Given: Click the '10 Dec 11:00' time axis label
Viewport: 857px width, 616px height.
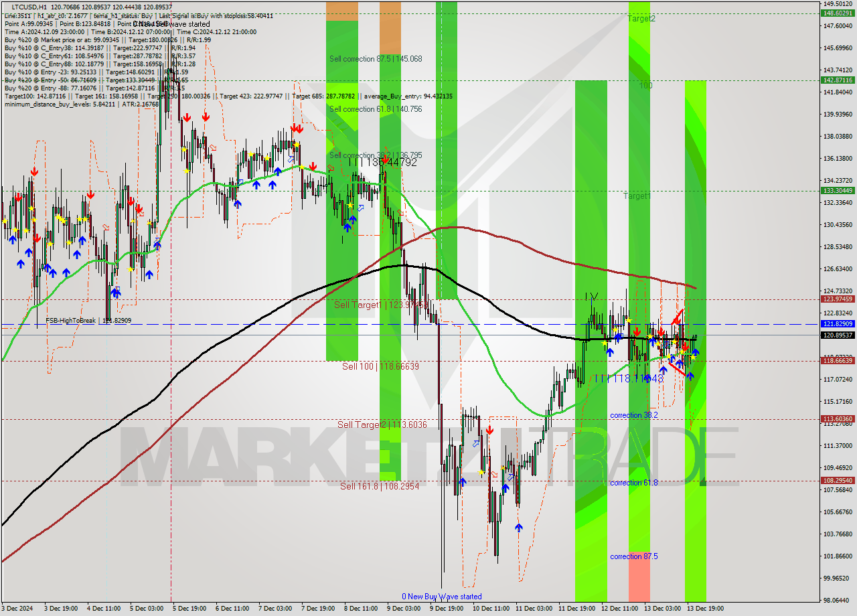Looking at the screenshot, I should point(491,609).
